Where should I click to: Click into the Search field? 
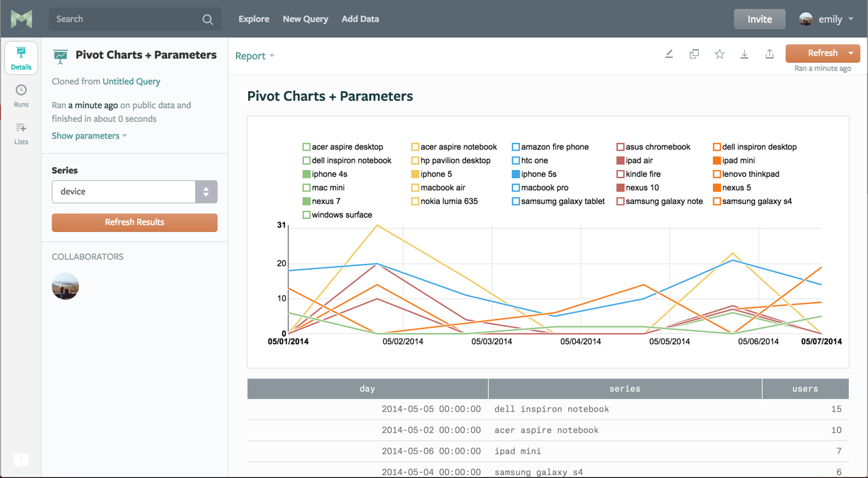[x=126, y=19]
